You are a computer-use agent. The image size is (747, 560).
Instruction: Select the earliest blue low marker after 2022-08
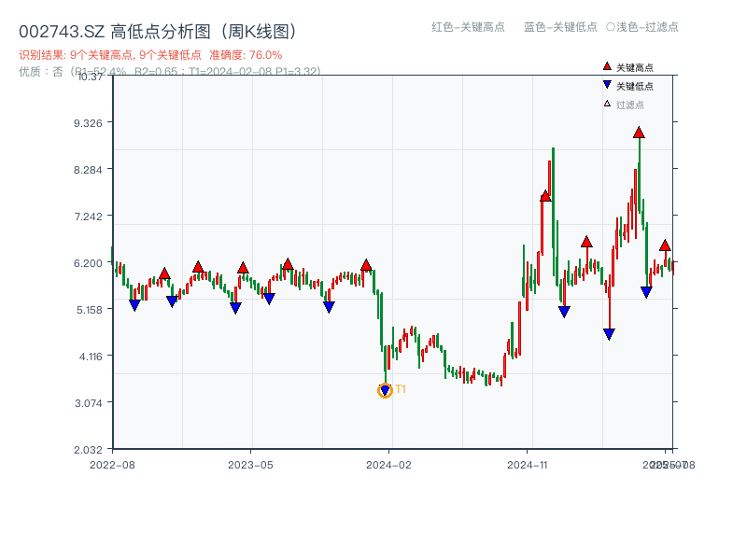tap(134, 305)
